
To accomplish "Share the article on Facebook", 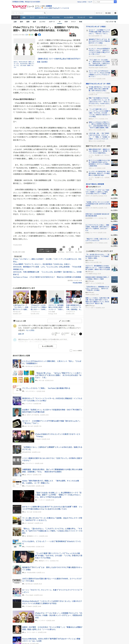I will coord(39,35).
